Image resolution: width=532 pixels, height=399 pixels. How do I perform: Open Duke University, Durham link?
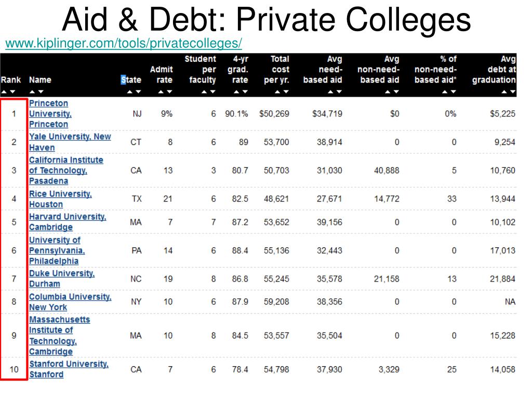pyautogui.click(x=62, y=278)
